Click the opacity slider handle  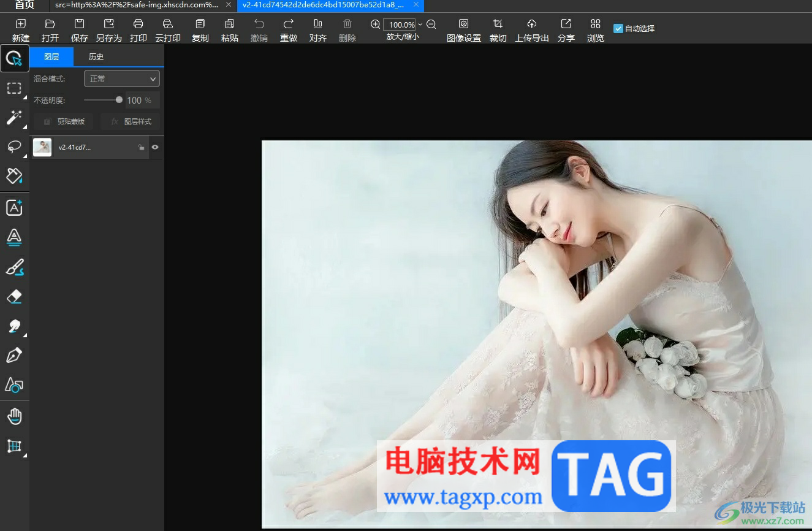(x=119, y=100)
